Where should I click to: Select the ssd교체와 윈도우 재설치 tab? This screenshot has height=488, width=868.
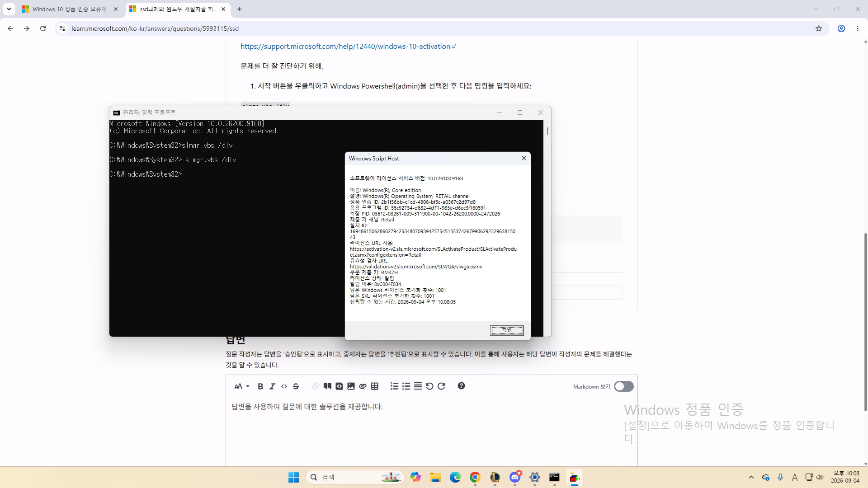coord(178,9)
